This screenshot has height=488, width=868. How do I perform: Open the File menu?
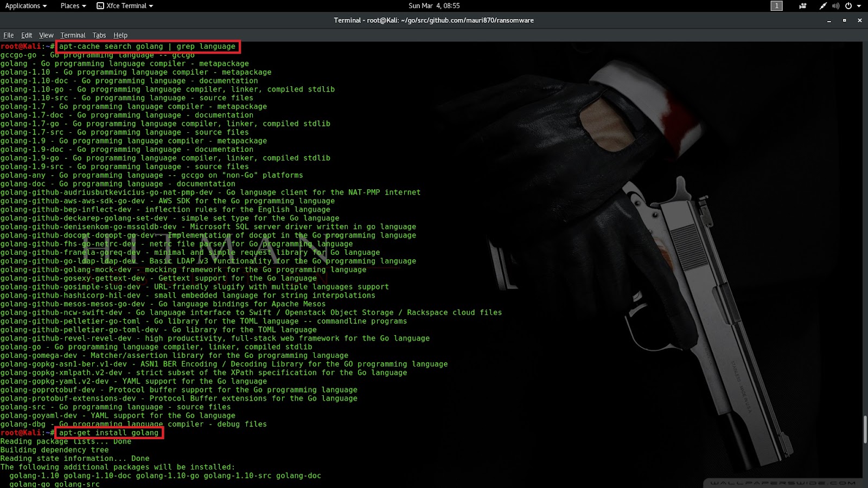(9, 35)
